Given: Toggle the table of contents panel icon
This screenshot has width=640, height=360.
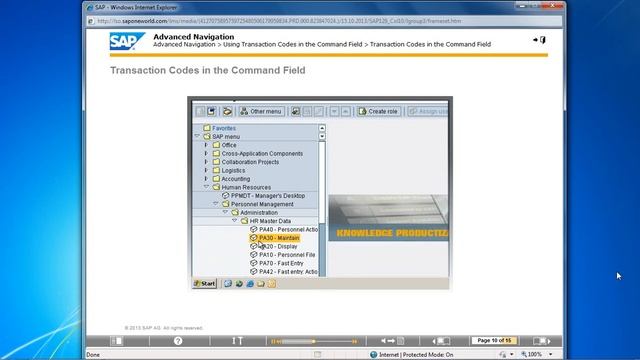Looking at the screenshot, I should [117, 341].
